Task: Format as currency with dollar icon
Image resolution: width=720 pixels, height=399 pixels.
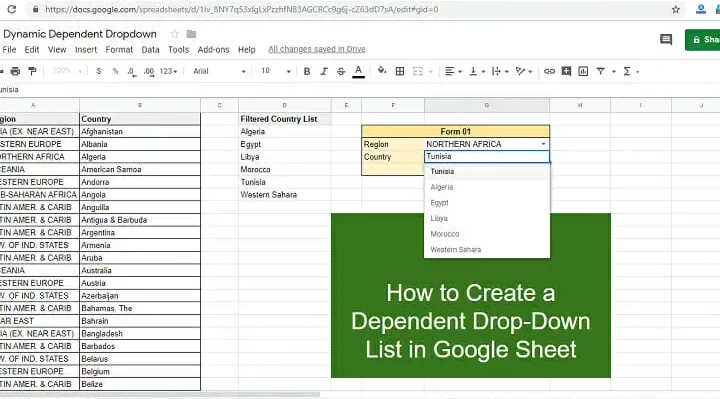Action: (x=99, y=71)
